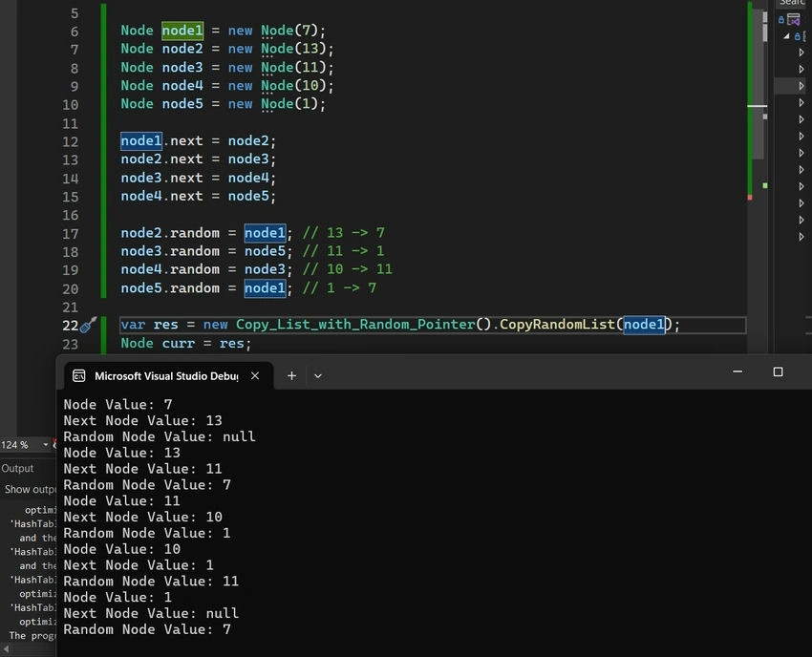812x657 pixels.
Task: Click line number 21 in the editor margin
Action: pos(71,307)
